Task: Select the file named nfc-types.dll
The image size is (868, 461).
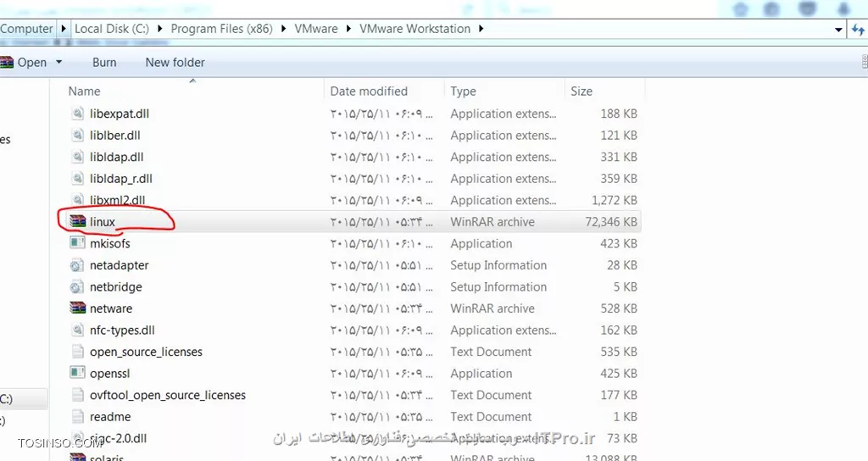Action: click(122, 330)
